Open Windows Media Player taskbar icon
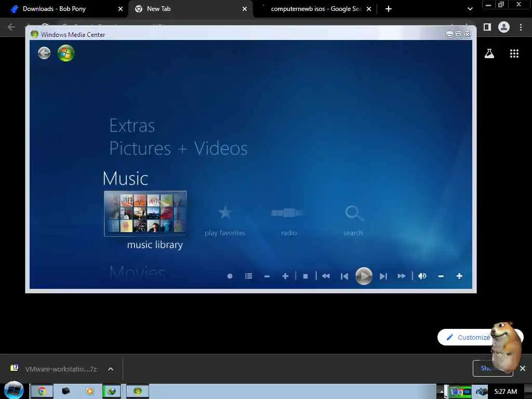 pos(89,391)
